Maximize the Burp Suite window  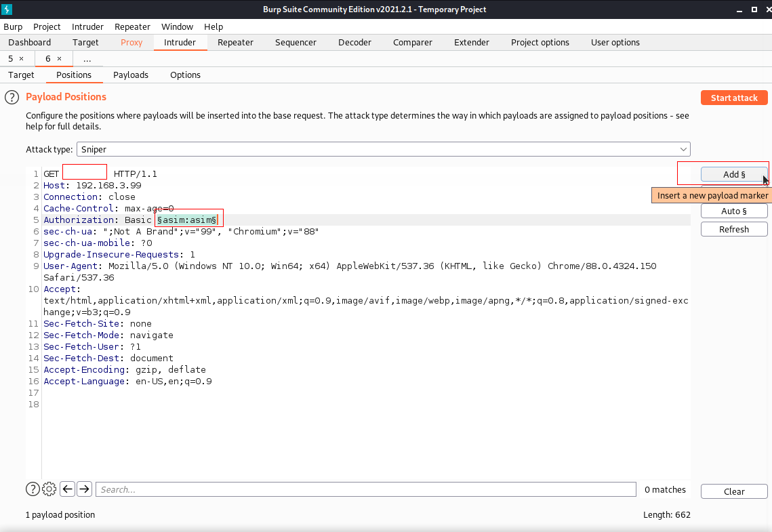pyautogui.click(x=754, y=9)
